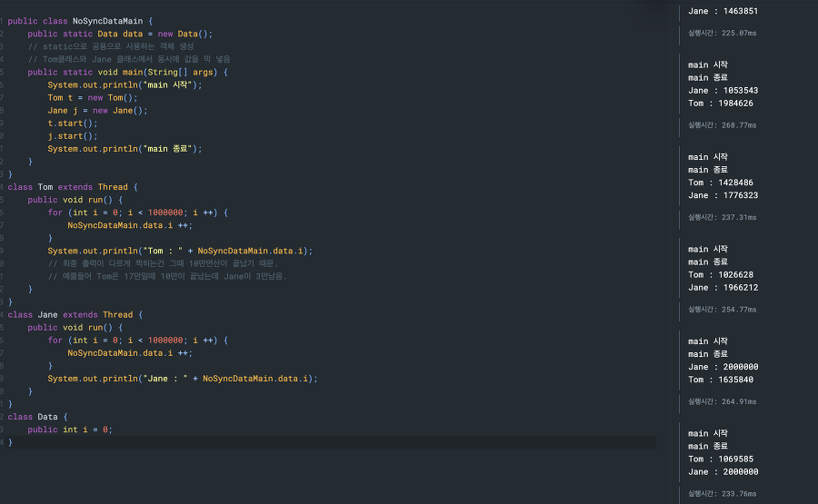
Task: Click the 'public static void main(String[] args)' line
Action: pos(128,72)
